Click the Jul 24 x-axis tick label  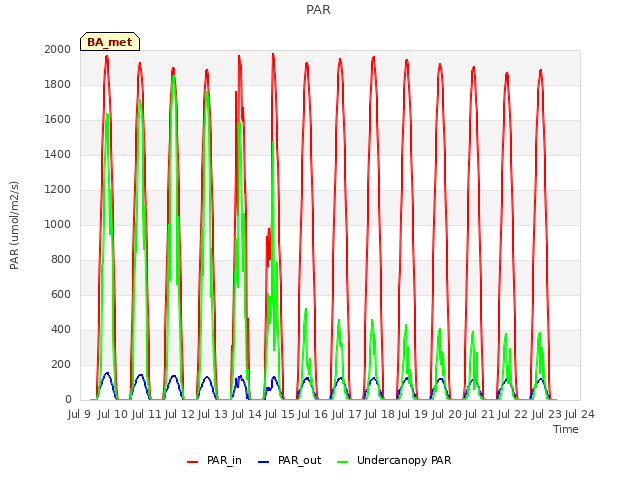click(x=580, y=414)
